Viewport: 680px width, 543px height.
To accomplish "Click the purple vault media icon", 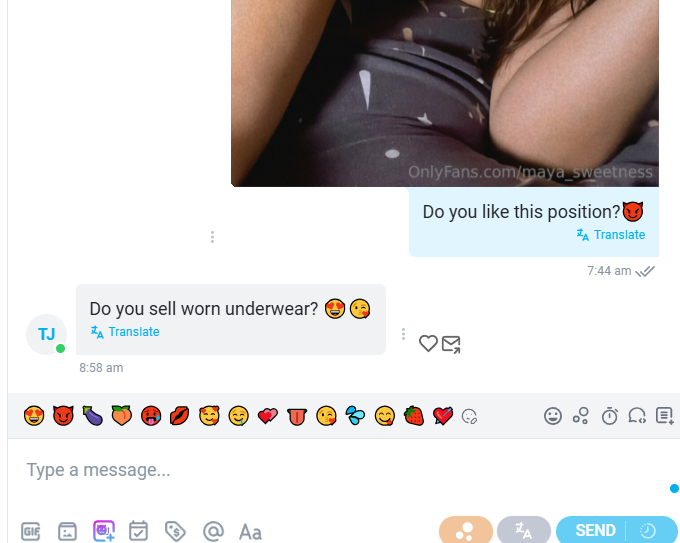I will coord(104,531).
